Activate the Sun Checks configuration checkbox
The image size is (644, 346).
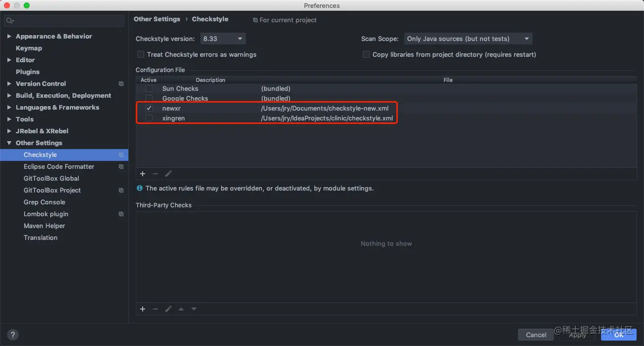pyautogui.click(x=149, y=88)
